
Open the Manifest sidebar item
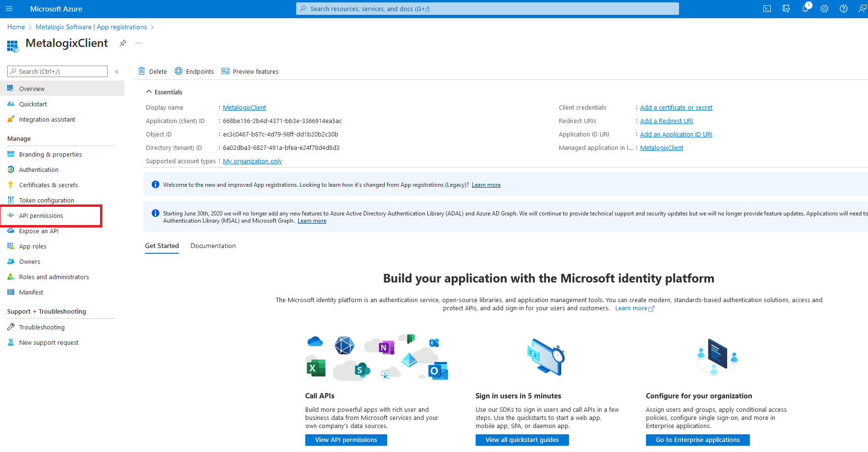coord(31,293)
